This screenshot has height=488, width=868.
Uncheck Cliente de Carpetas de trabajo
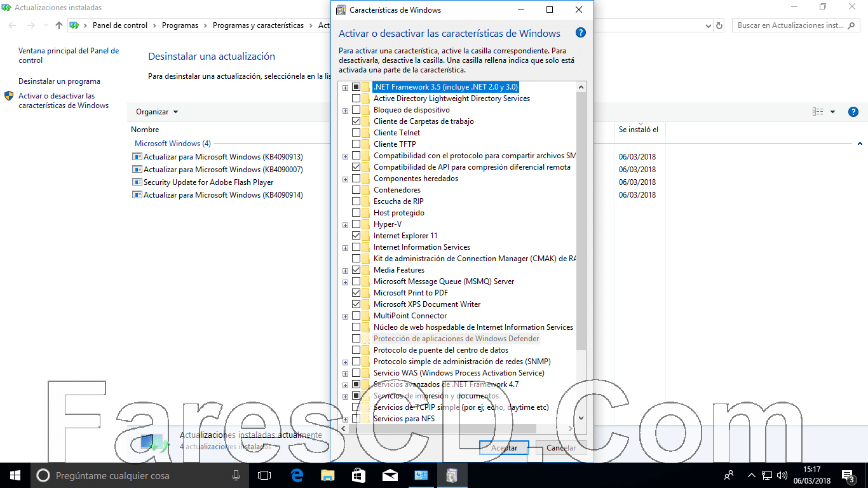pos(356,121)
